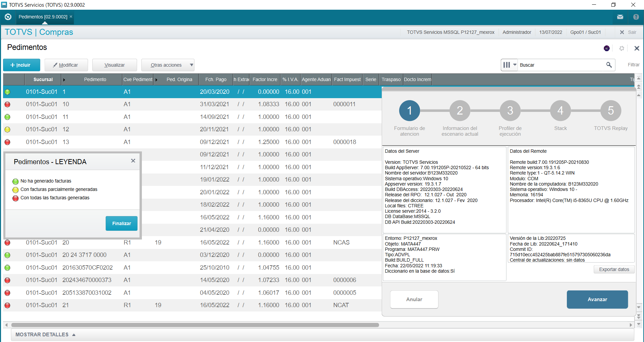The width and height of the screenshot is (644, 342).
Task: Click yellow 'Con facturas parcialmente generadas' legend icon
Action: pyautogui.click(x=15, y=190)
